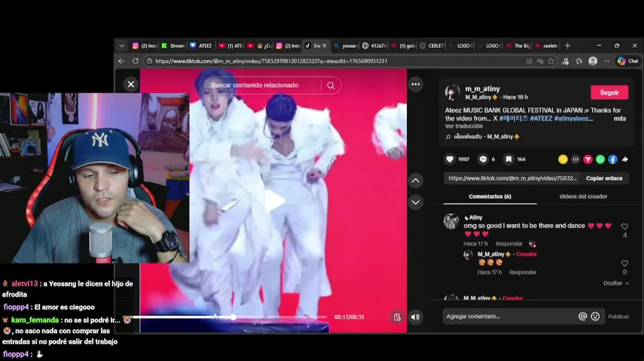
Task: Open emoji picker in comment box
Action: (595, 316)
